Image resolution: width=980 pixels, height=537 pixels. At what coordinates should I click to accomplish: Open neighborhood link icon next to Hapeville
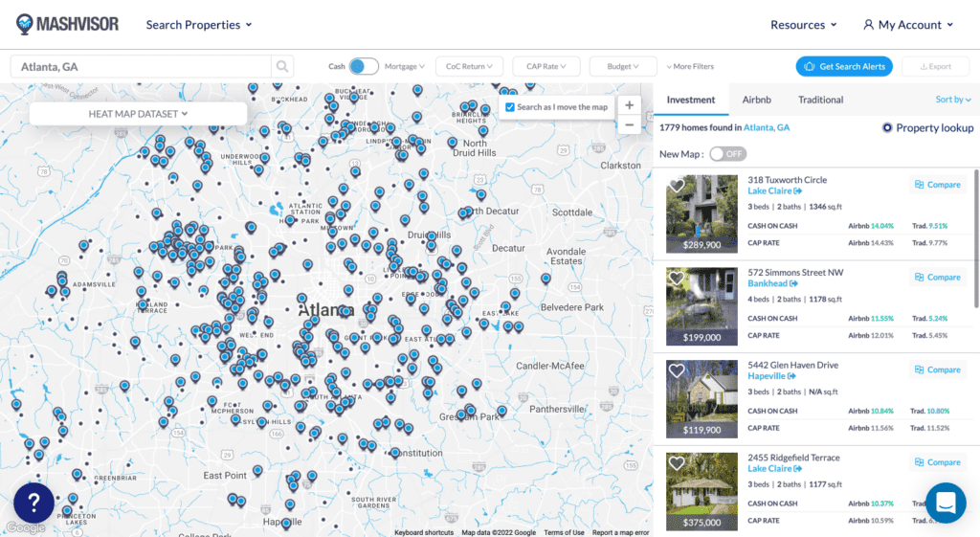coord(791,376)
